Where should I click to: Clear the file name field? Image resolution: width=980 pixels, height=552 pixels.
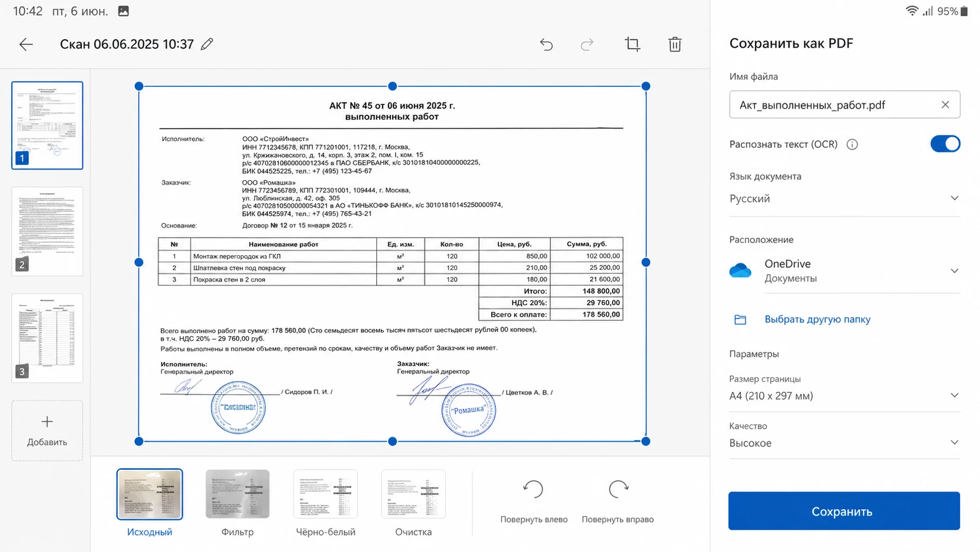click(x=945, y=104)
